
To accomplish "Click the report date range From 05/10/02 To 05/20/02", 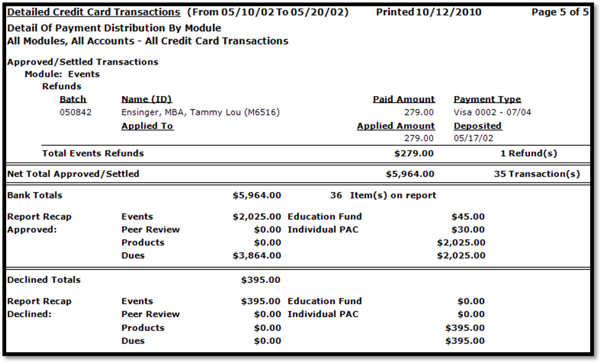I will [x=268, y=12].
